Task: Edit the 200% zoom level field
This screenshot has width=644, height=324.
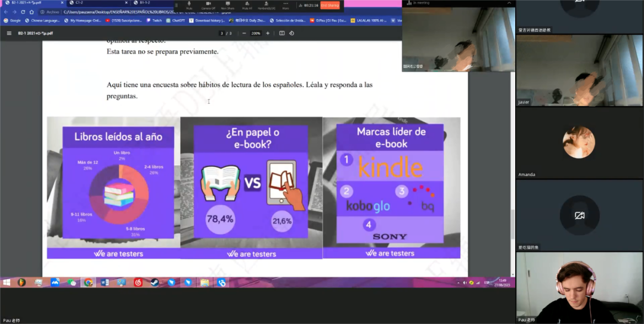Action: [x=256, y=33]
